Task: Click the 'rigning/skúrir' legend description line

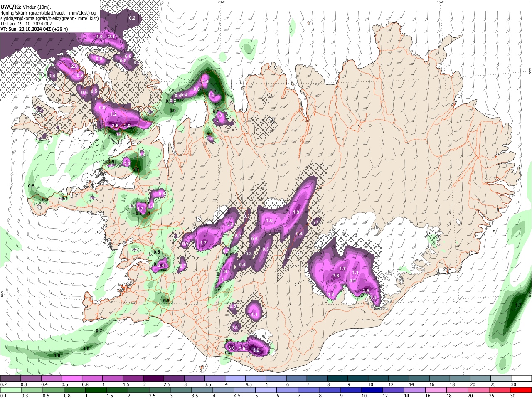Action: [49, 12]
